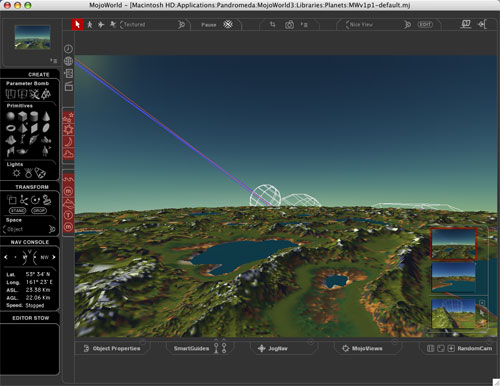Click the STAND button
Screen dimensions: 500x386
tap(17, 211)
